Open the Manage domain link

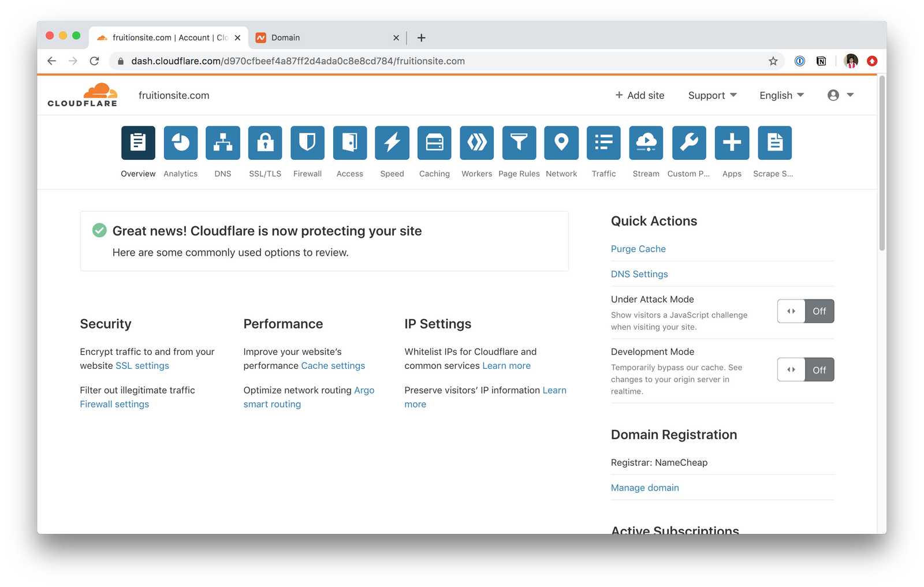(644, 488)
